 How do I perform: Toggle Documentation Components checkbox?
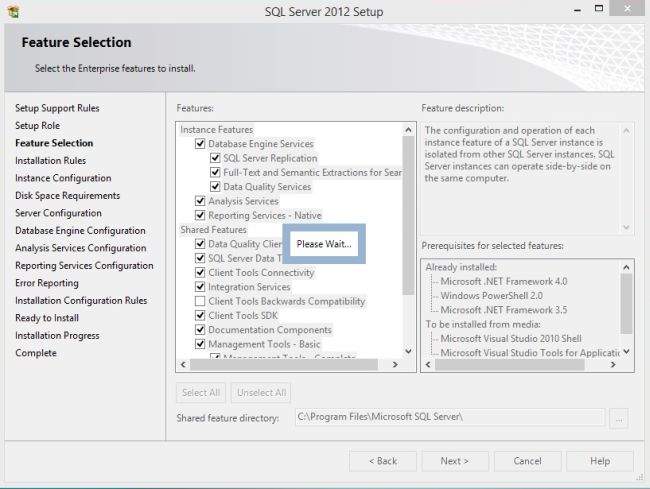click(x=200, y=329)
